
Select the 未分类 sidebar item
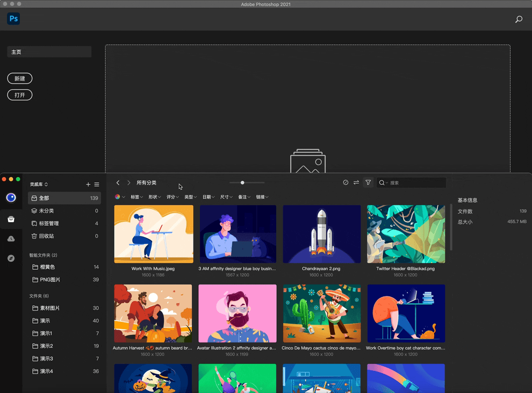click(x=47, y=211)
